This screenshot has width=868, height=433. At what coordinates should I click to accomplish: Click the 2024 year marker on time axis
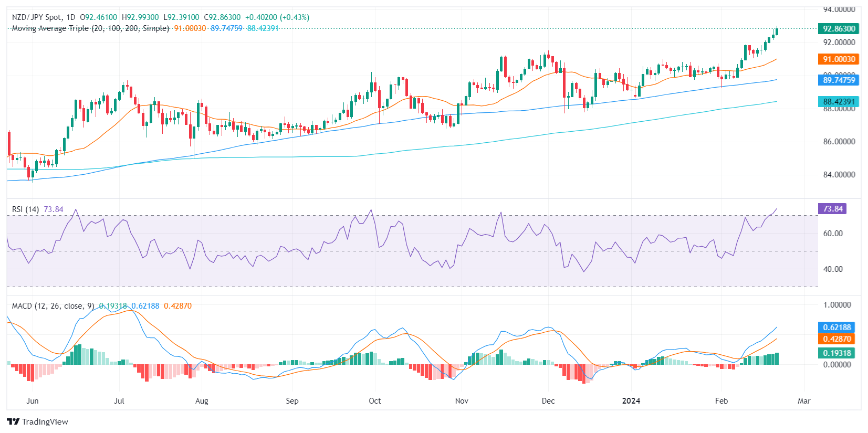click(x=631, y=401)
